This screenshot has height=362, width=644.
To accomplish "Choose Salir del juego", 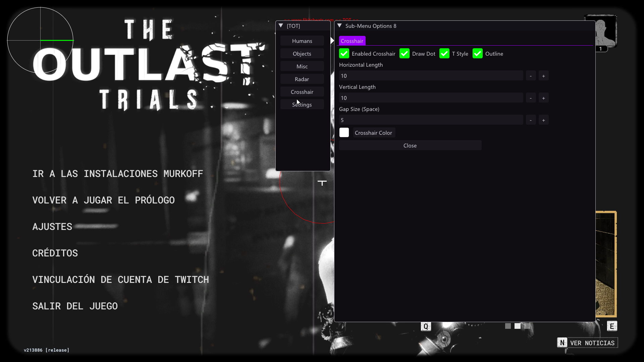I will point(75,306).
